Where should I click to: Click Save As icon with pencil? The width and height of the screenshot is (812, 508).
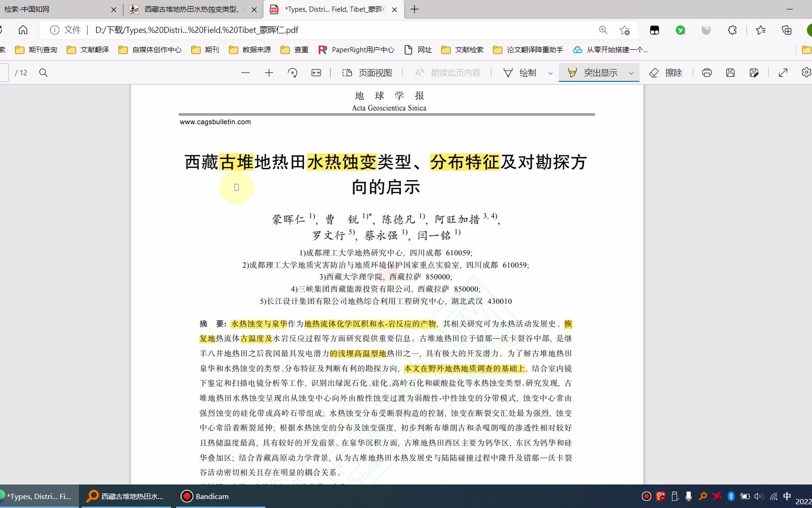click(754, 72)
